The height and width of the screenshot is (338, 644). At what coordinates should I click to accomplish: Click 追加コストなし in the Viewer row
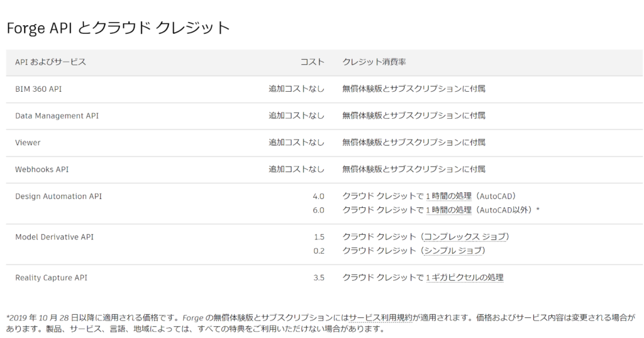(297, 143)
